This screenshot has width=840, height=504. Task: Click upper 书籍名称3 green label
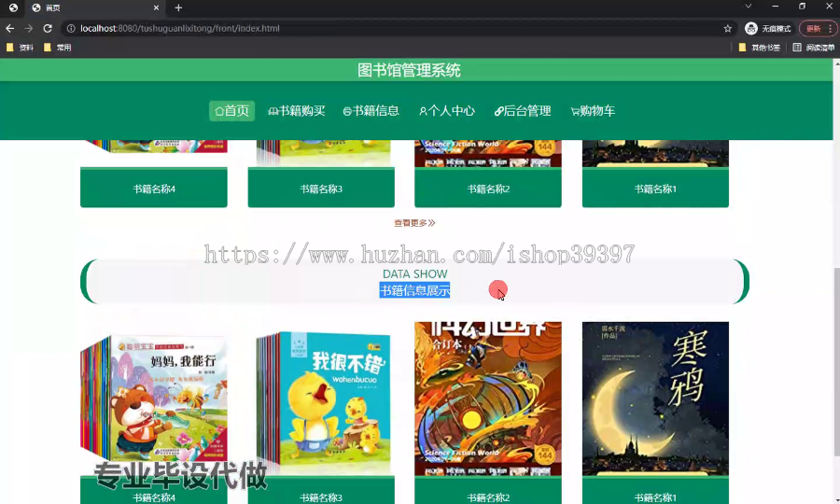pyautogui.click(x=321, y=188)
